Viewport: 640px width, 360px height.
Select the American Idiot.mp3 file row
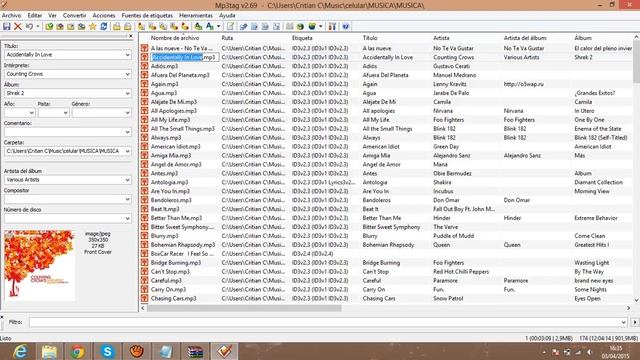387,147
